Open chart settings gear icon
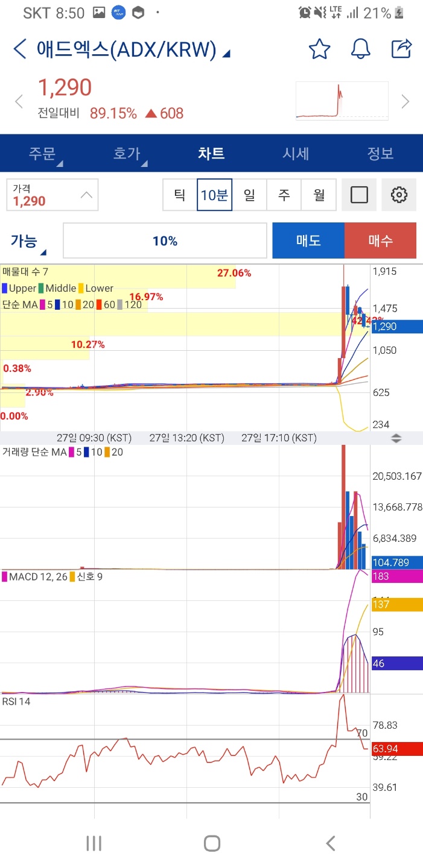The width and height of the screenshot is (423, 868). pos(399,195)
